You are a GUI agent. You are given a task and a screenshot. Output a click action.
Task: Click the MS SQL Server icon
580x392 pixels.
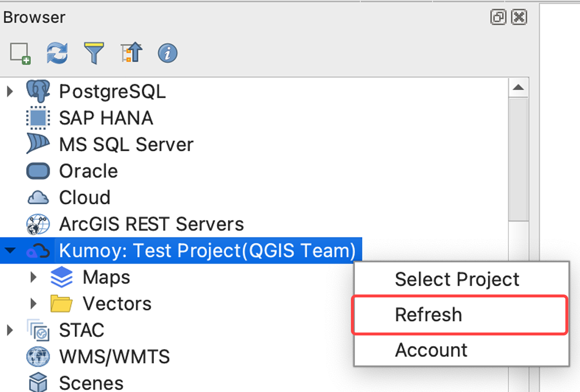(x=38, y=144)
